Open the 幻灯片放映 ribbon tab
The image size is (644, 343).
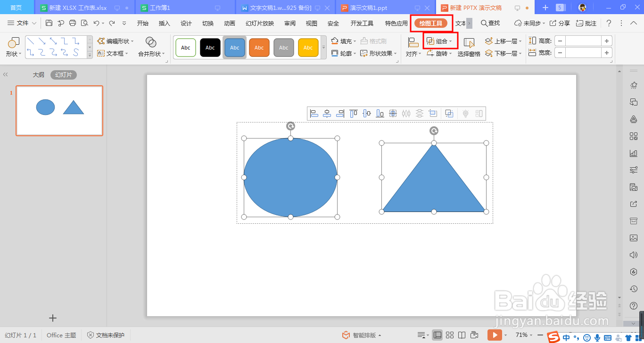[260, 23]
